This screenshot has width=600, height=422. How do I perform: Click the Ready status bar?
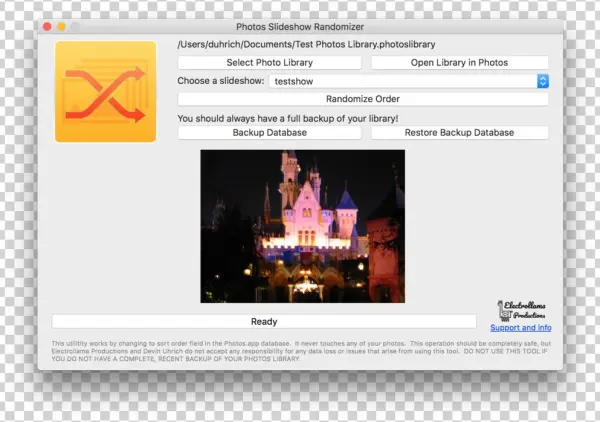(x=264, y=321)
